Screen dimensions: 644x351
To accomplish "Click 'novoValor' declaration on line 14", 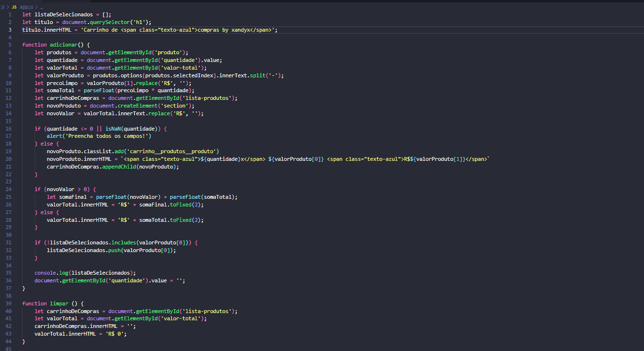I will [x=61, y=113].
